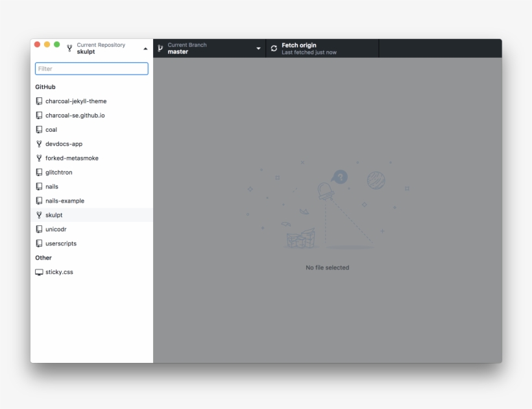The width and height of the screenshot is (532, 409).
Task: Click repository icon beside userscripts
Action: tap(39, 243)
